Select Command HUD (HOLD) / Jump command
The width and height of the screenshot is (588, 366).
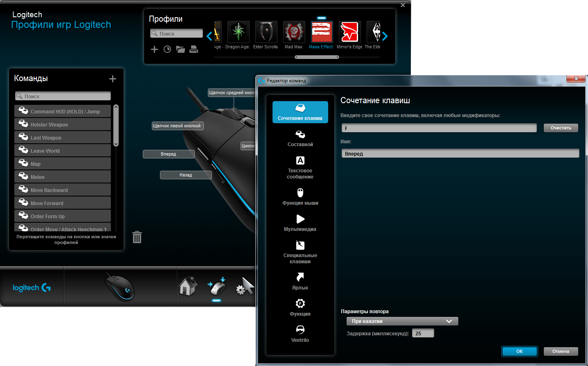tap(63, 111)
